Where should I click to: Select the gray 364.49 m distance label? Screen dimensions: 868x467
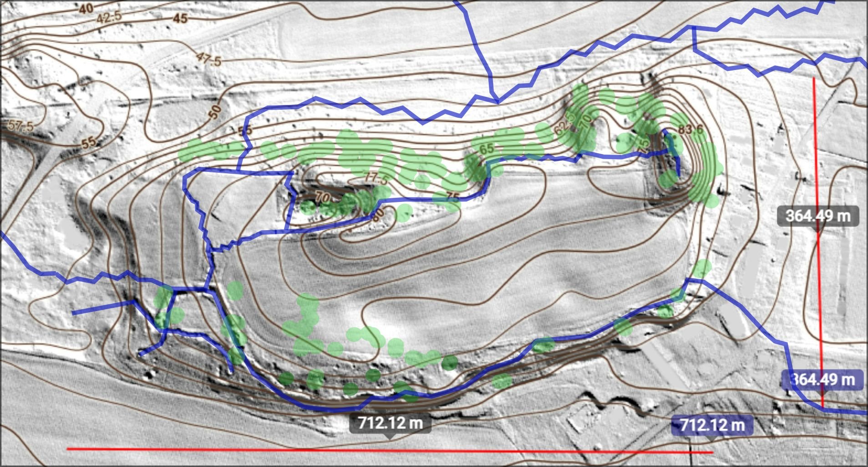point(818,216)
